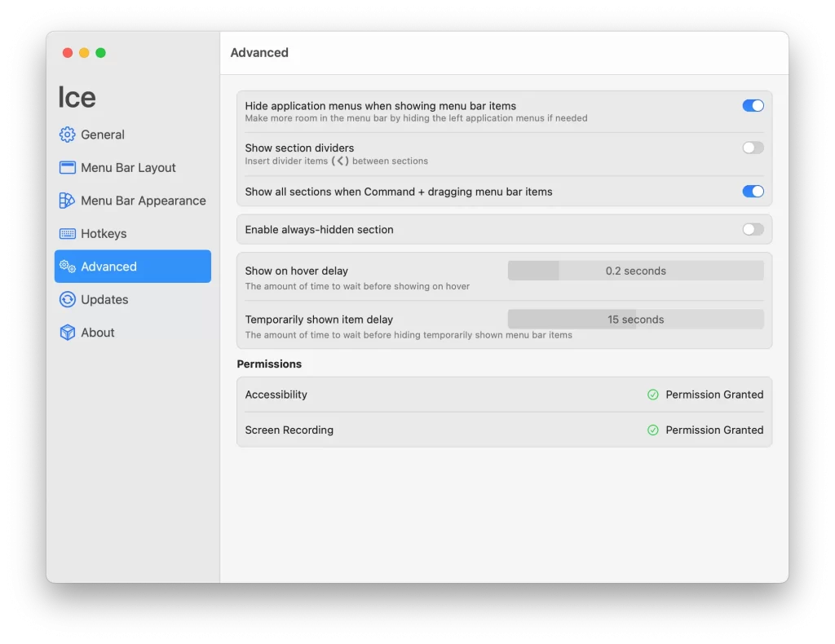Click the Screen Recording green checkmark icon
Viewport: 835px width, 644px height.
click(x=653, y=430)
